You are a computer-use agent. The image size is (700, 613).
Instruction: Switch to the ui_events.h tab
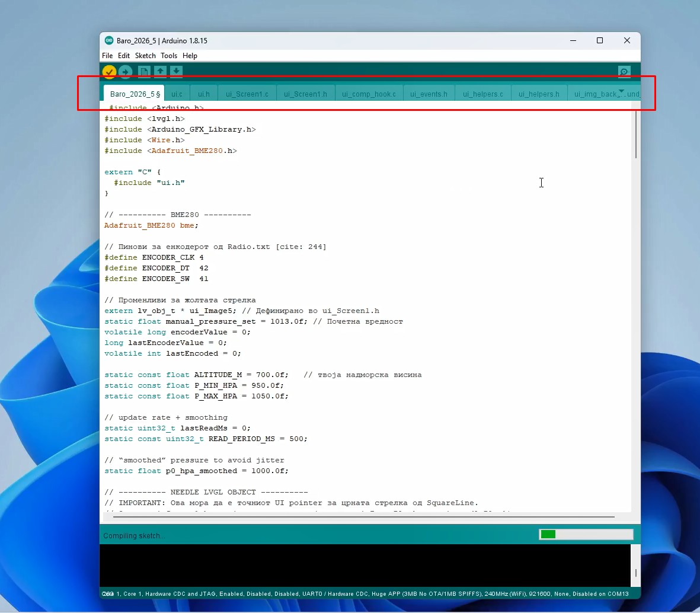tap(429, 94)
